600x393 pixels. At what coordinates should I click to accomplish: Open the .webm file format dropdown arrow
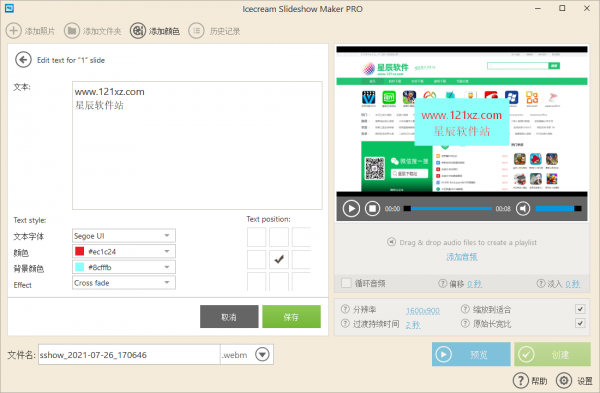click(262, 354)
